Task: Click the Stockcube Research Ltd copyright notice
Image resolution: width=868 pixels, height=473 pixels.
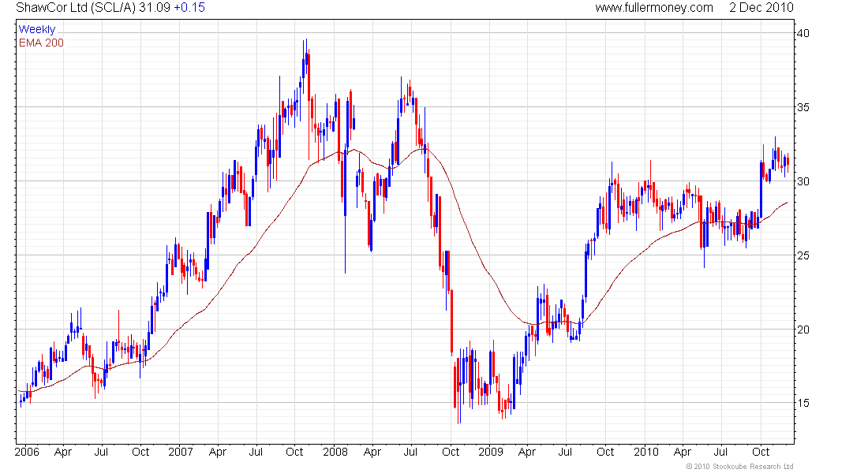Action: tap(739, 467)
